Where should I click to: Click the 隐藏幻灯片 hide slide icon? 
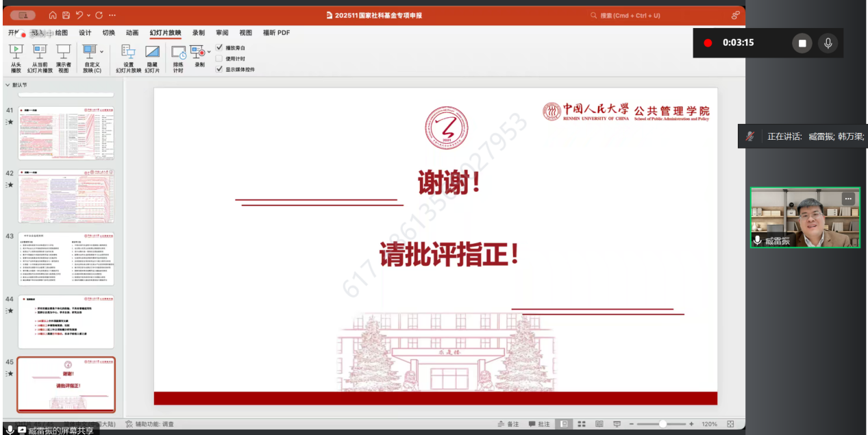click(x=152, y=53)
